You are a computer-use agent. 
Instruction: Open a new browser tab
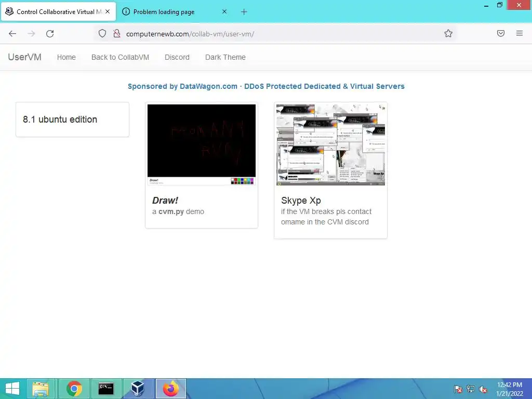[x=244, y=12]
